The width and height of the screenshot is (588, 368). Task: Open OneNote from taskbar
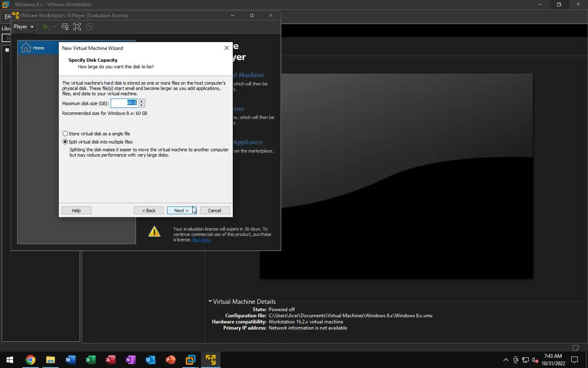(130, 360)
